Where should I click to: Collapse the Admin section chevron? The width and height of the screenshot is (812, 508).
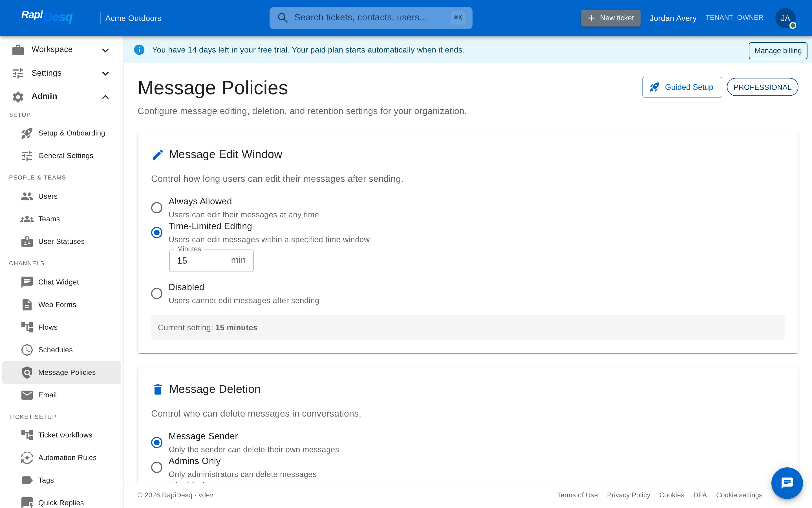click(x=105, y=97)
